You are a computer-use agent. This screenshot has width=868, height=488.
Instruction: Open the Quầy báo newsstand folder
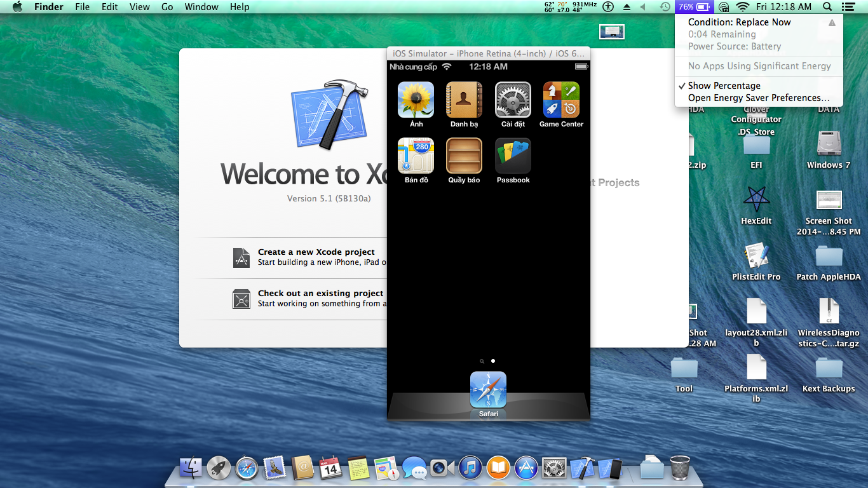click(465, 156)
